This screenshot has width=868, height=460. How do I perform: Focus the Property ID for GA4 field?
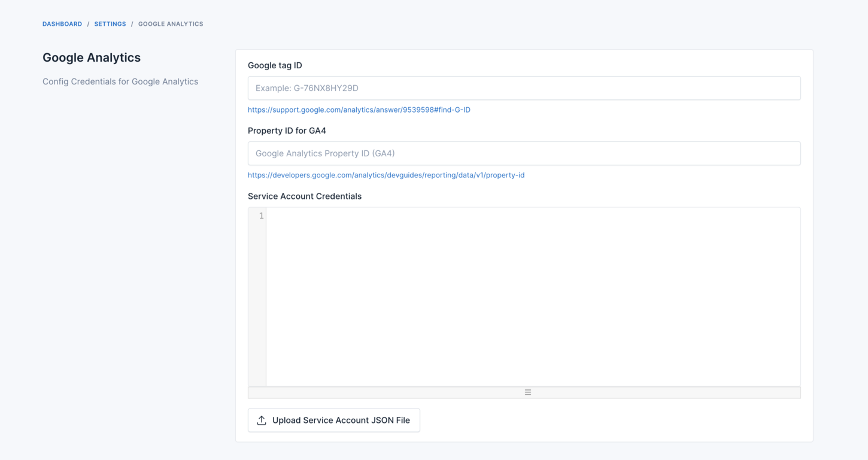[x=524, y=153]
